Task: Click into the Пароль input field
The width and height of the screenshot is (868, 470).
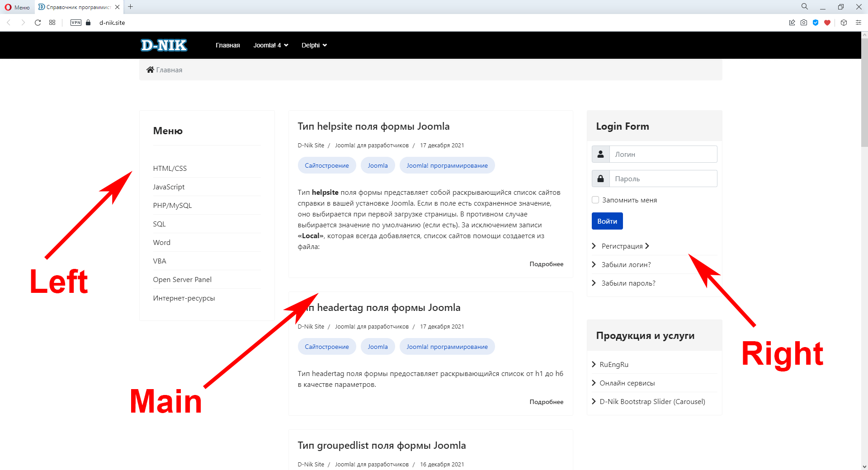Action: tap(663, 179)
